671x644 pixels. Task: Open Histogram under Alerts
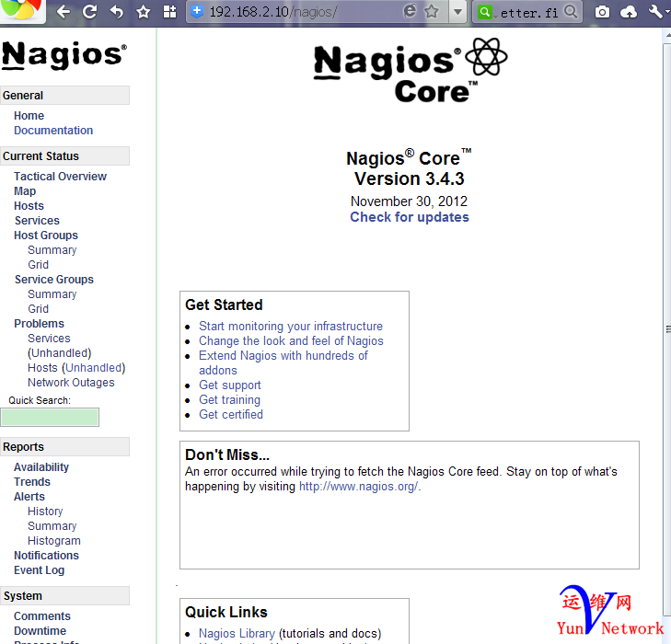pyautogui.click(x=54, y=541)
